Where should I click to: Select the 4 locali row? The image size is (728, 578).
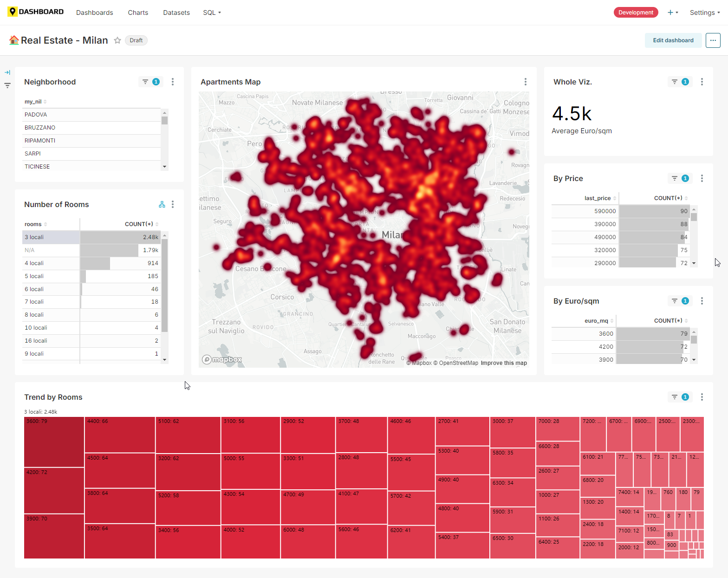tap(91, 263)
